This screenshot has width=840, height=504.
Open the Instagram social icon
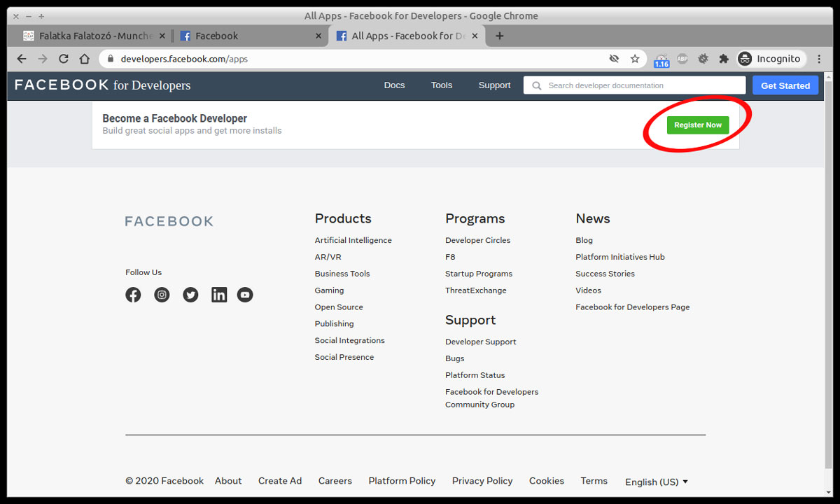(x=162, y=295)
